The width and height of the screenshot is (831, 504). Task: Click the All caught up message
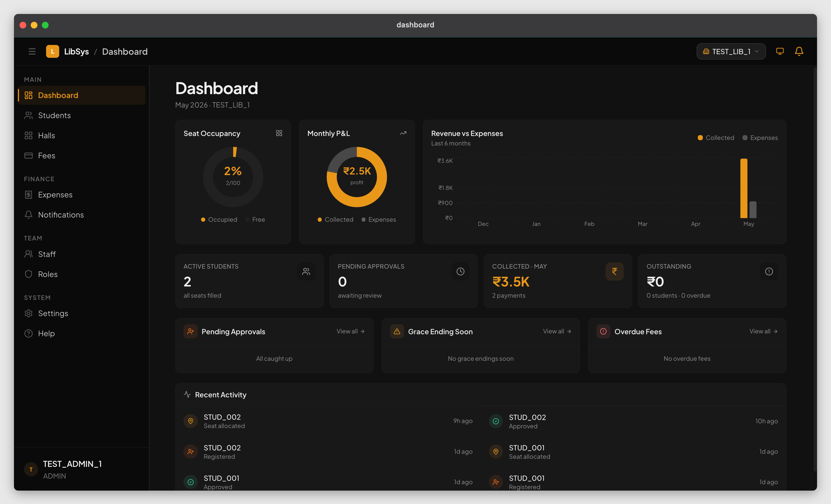pos(274,358)
